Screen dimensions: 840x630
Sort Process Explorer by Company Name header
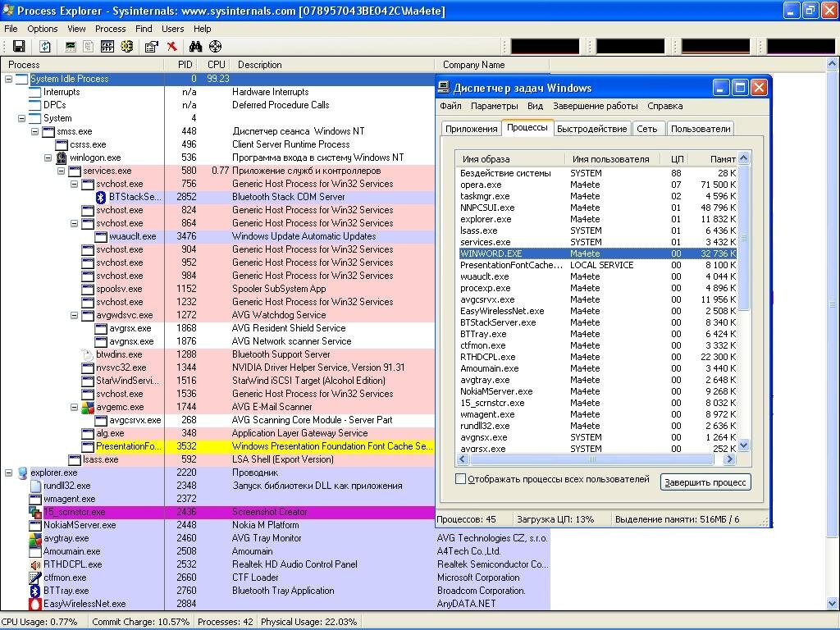pyautogui.click(x=492, y=65)
